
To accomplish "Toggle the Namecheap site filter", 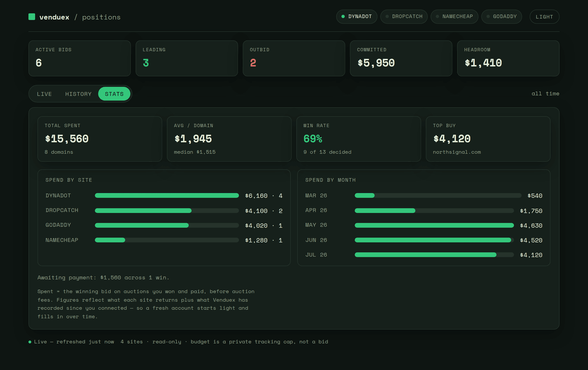I will pos(455,17).
